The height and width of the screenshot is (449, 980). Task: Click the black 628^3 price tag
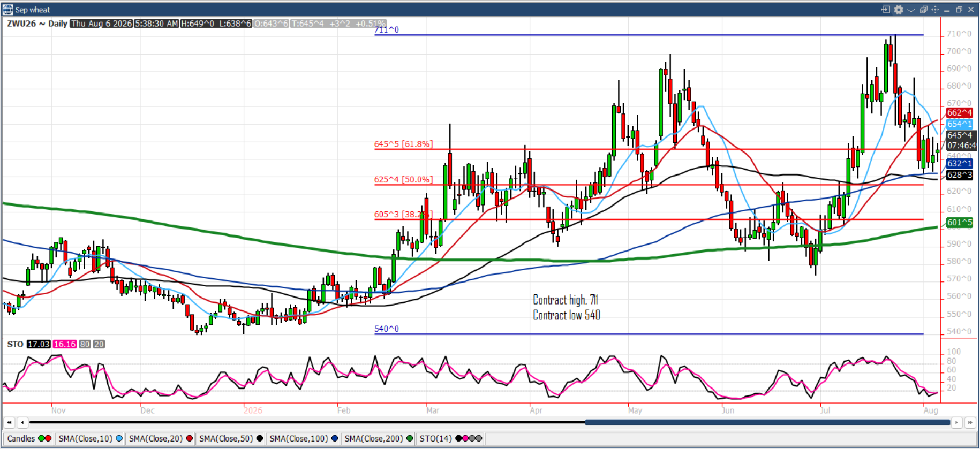point(959,175)
